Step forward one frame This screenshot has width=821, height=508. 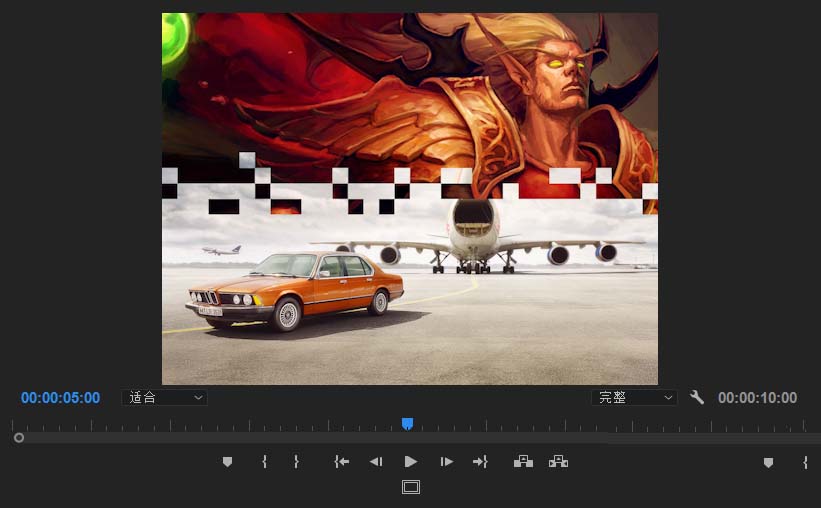click(446, 462)
